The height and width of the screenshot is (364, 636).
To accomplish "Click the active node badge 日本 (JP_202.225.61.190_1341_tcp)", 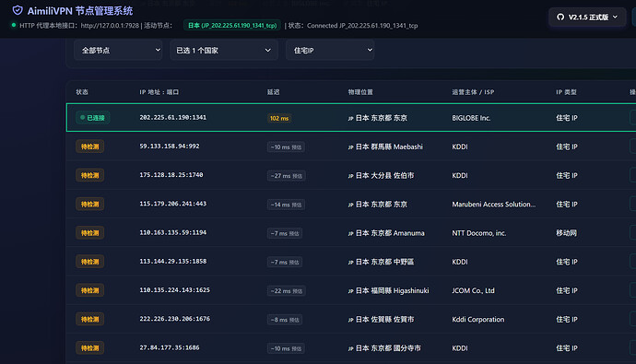I will click(x=232, y=26).
